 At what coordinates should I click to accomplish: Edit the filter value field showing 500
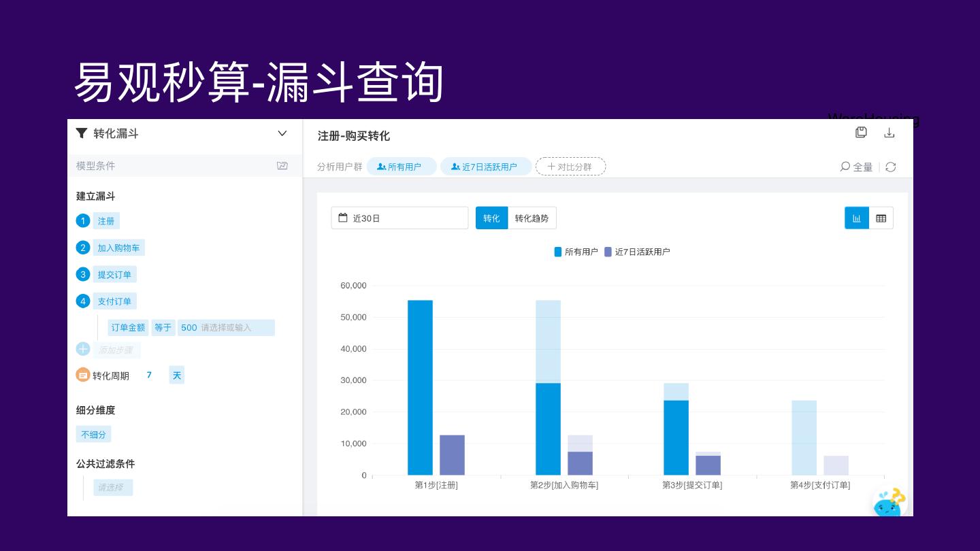pyautogui.click(x=226, y=327)
